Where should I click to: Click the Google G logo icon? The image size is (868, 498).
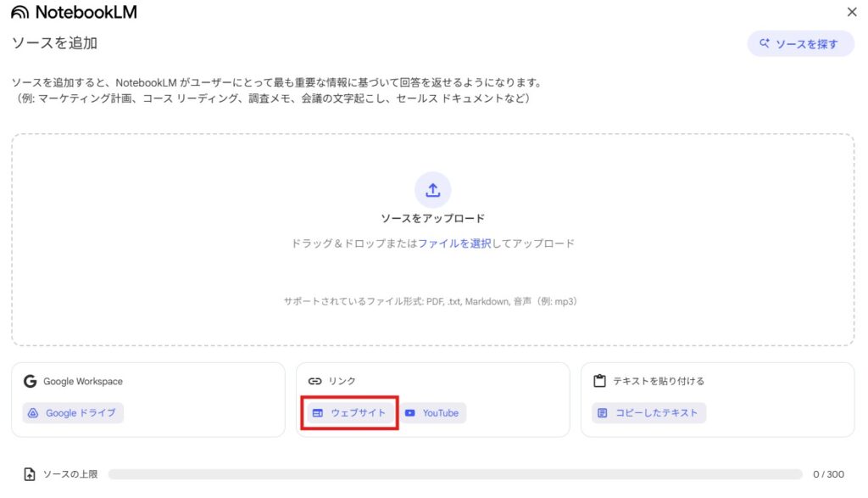[30, 382]
